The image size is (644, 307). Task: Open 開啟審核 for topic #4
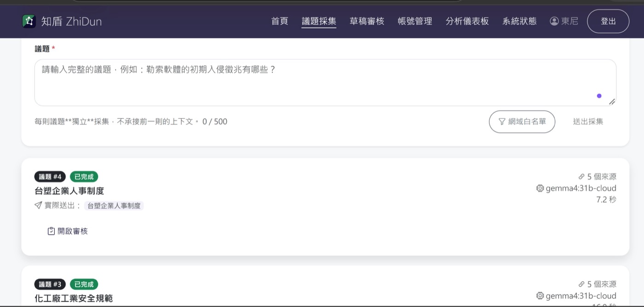(68, 231)
